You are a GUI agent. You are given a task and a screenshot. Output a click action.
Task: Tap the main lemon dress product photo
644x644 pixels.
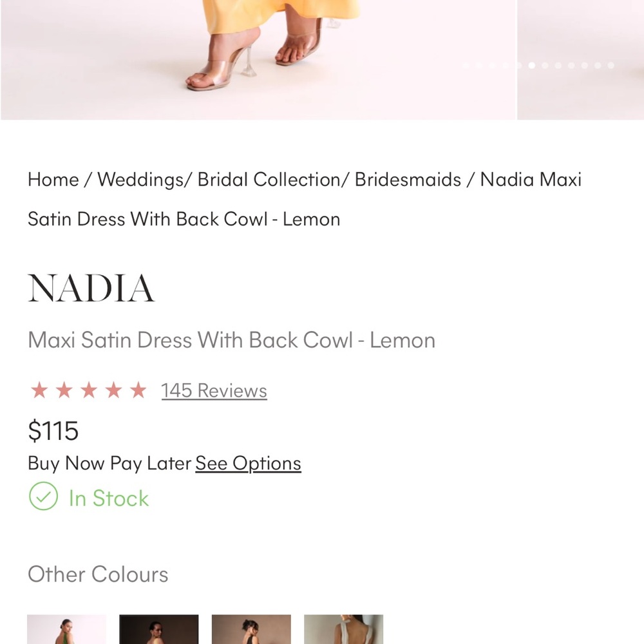(258, 59)
